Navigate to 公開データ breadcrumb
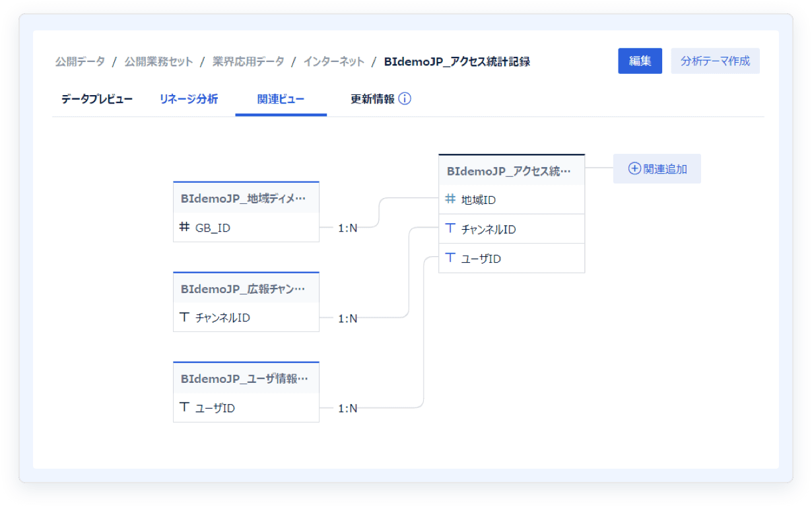This screenshot has height=507, width=812. 79,61
